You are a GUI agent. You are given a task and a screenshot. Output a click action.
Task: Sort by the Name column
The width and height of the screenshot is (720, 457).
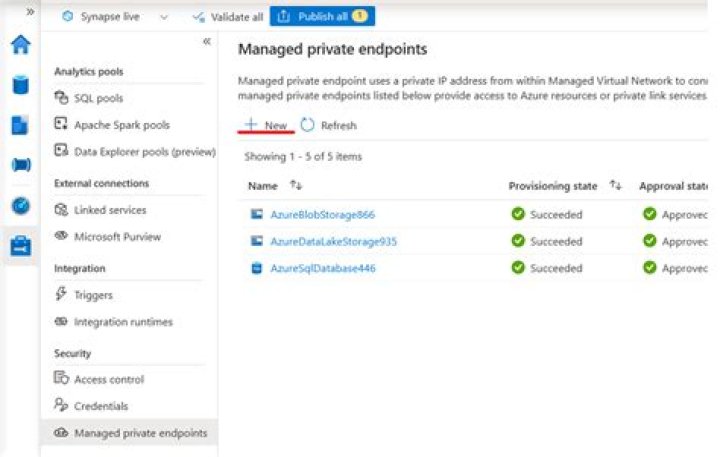coord(295,186)
